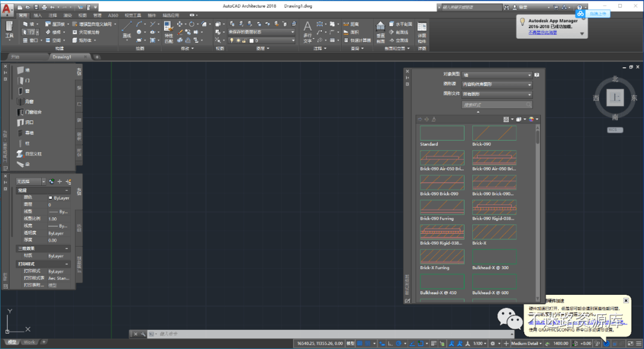Open the Medium Detail display configuration dropdown
Viewport: 644px width, 349px height.
pyautogui.click(x=527, y=343)
